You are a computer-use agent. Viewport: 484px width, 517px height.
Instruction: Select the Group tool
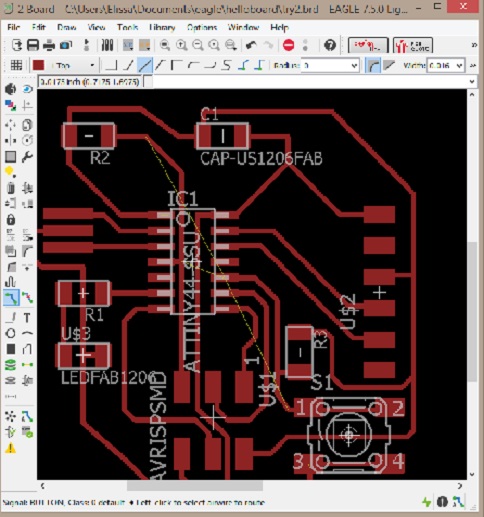click(10, 156)
